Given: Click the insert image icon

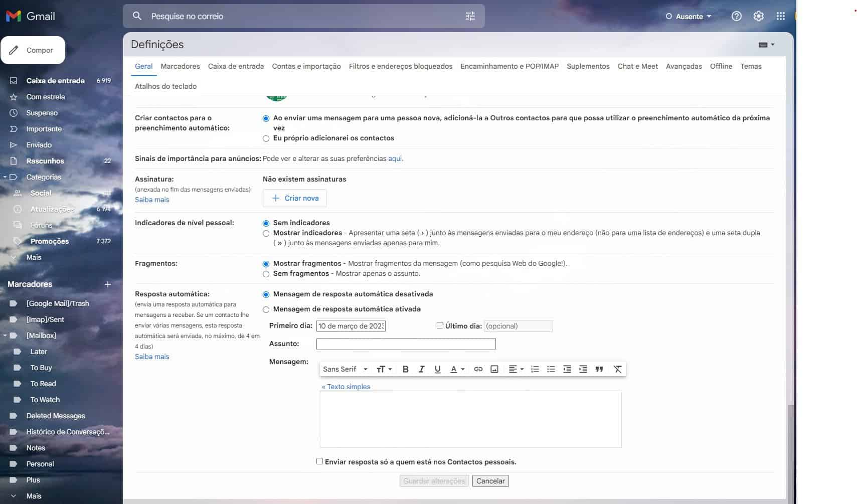Looking at the screenshot, I should point(494,369).
